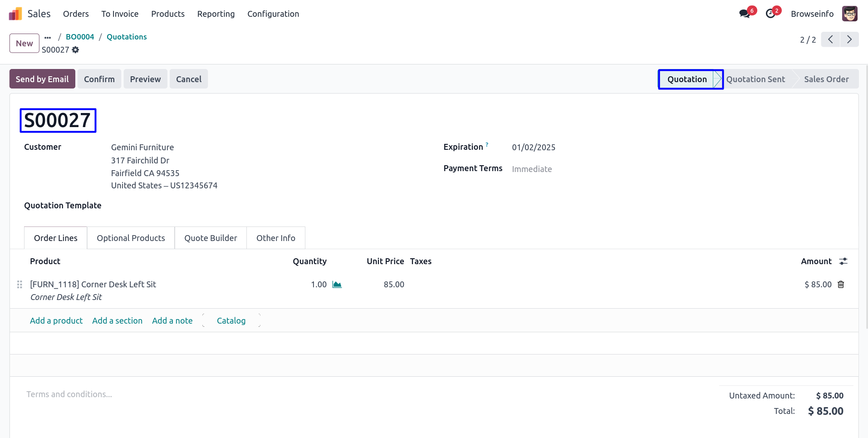Open the Sales app home icon

15,14
